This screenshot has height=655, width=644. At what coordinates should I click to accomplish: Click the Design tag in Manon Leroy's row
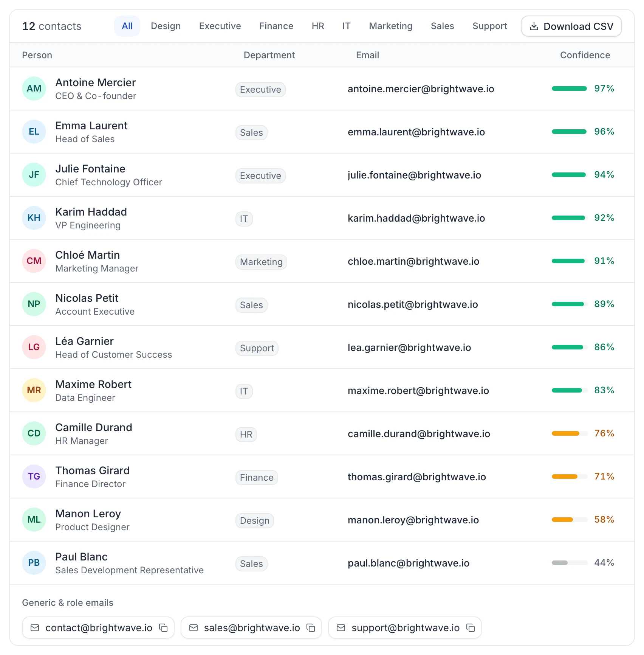(x=255, y=521)
